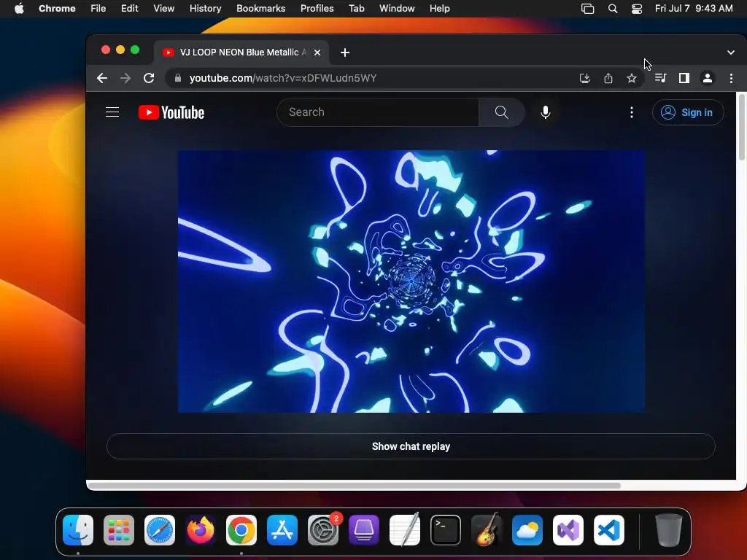Open the media controls icon in Chrome toolbar
The image size is (747, 560).
point(660,78)
